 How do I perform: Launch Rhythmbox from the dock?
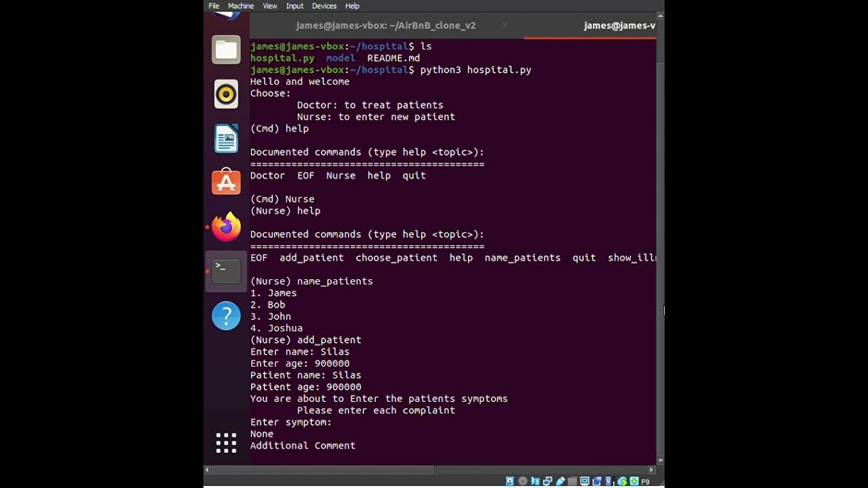tap(226, 94)
